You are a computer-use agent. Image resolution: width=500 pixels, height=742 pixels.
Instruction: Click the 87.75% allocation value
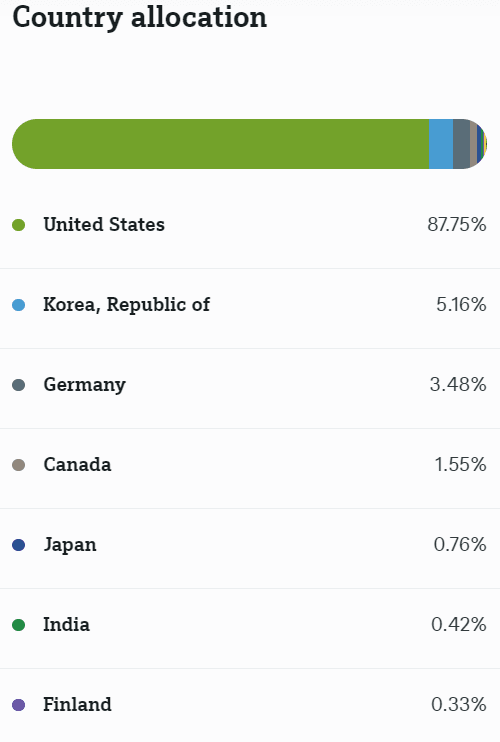pyautogui.click(x=457, y=225)
